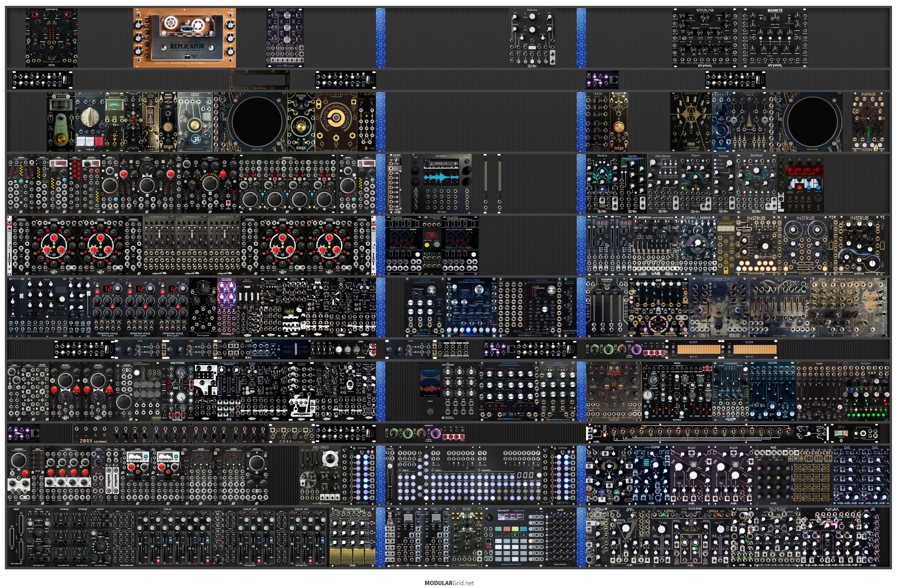Open the Samarkanda delay module
The image size is (899, 588).
pyautogui.click(x=288, y=184)
